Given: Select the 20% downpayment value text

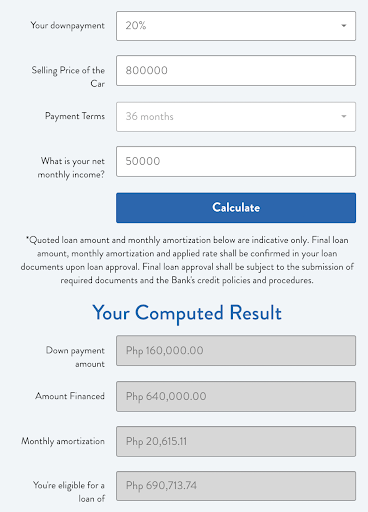Looking at the screenshot, I should (x=136, y=26).
